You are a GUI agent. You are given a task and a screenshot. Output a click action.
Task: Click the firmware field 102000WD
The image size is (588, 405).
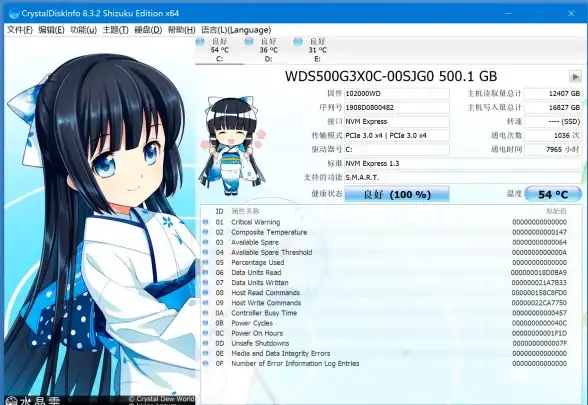397,93
